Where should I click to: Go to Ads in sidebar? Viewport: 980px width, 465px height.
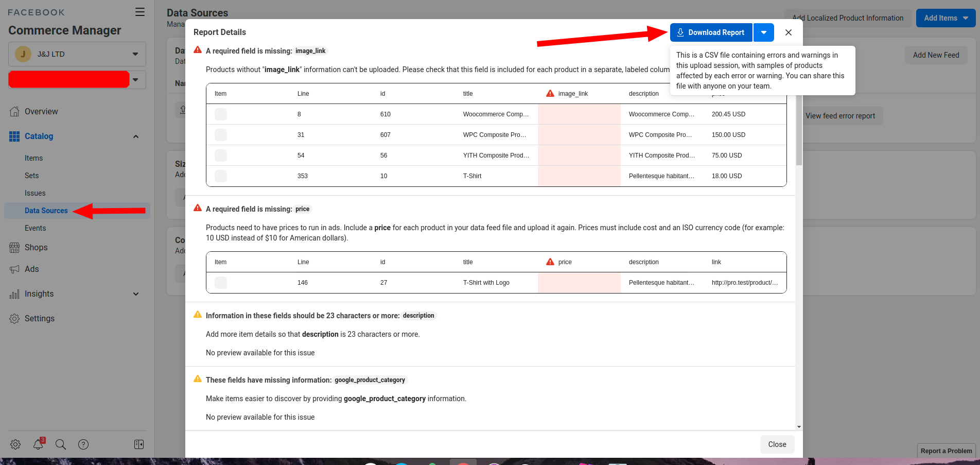(x=31, y=269)
